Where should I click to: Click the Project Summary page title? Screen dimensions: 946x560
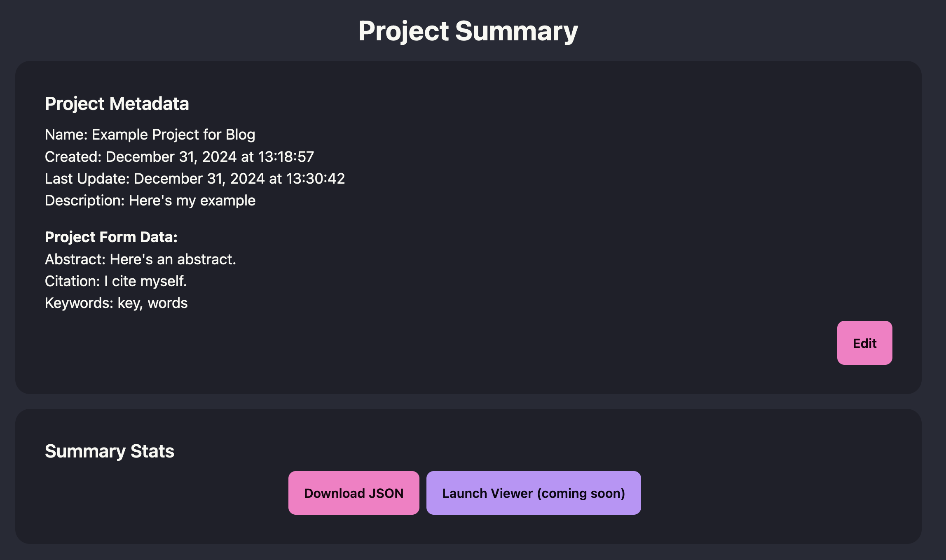tap(468, 31)
